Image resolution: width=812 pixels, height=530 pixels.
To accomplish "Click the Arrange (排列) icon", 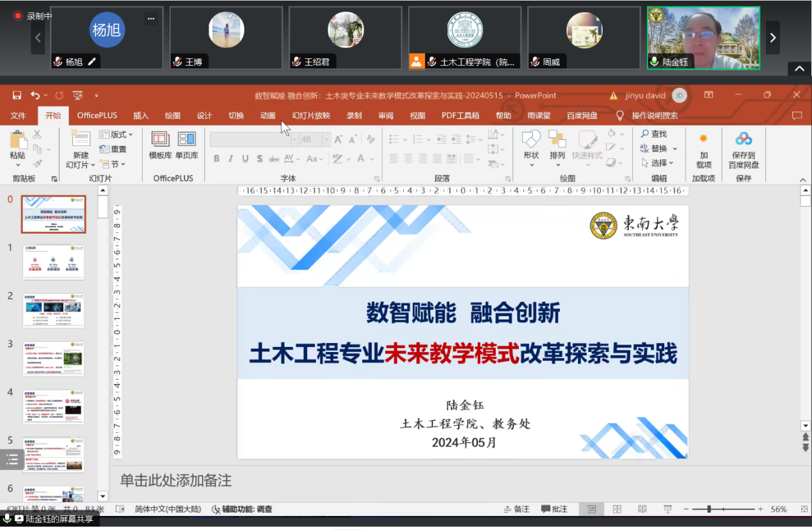I will click(x=557, y=139).
